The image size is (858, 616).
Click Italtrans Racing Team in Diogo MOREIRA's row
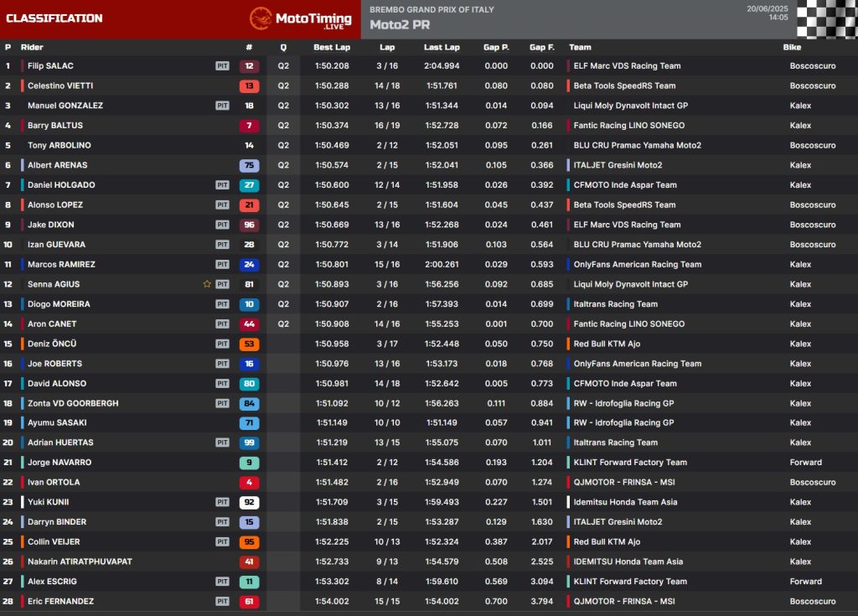616,304
